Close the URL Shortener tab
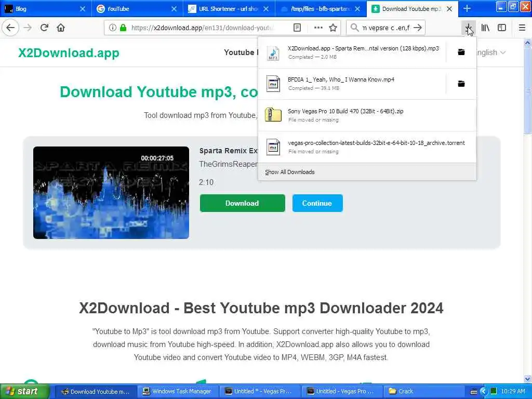Viewport: 532px width, 399px height. pyautogui.click(x=266, y=9)
